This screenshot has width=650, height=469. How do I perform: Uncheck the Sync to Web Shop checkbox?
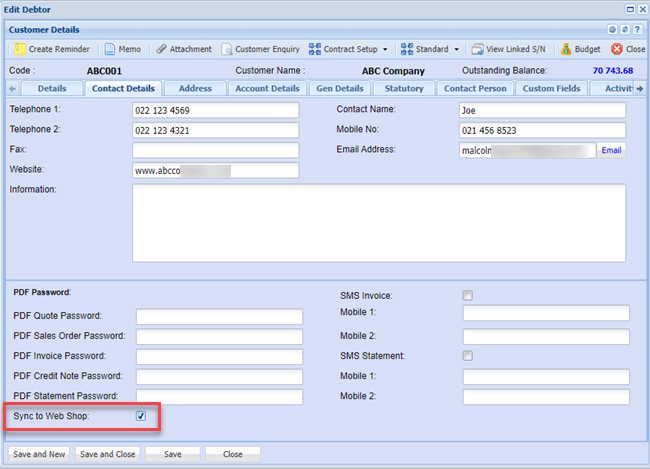[141, 415]
